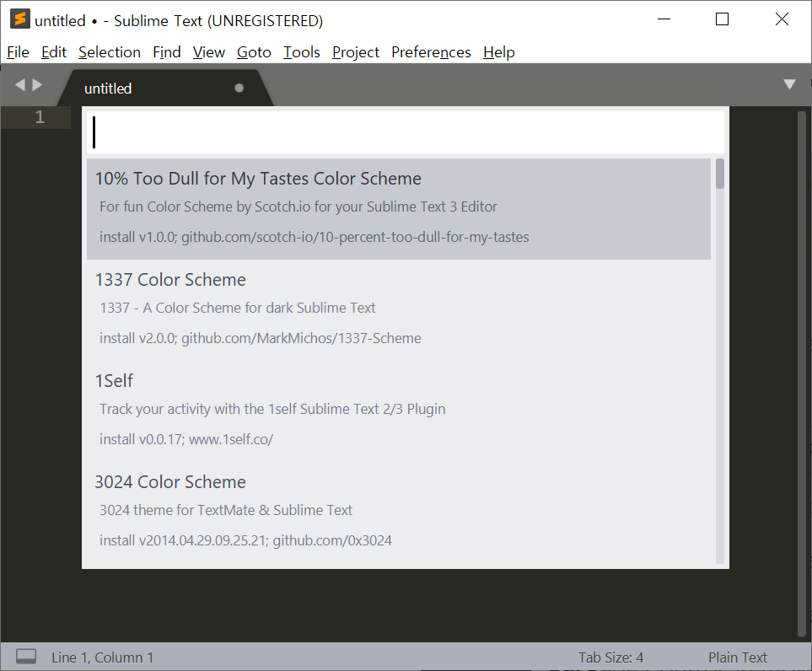This screenshot has height=671, width=812.
Task: Open the View menu
Action: point(209,52)
